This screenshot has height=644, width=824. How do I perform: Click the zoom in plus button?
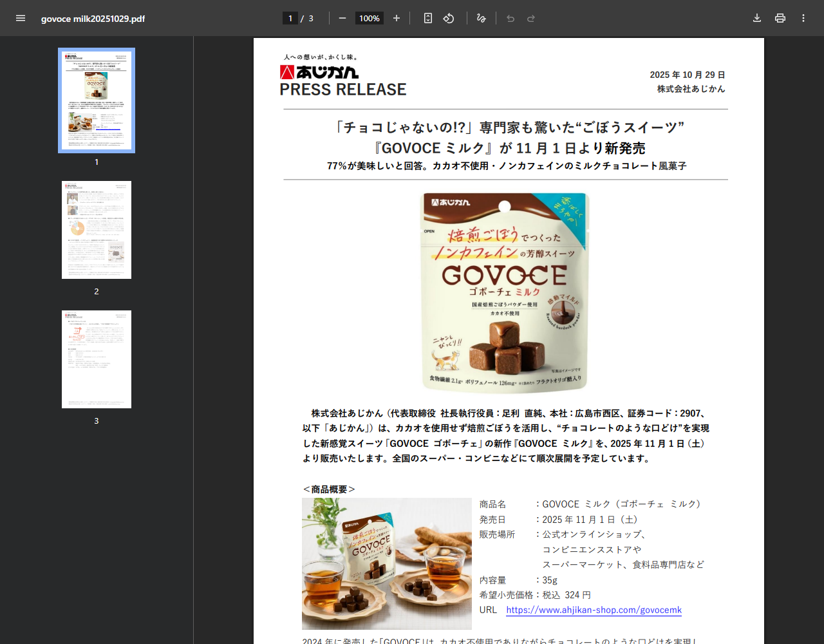click(x=397, y=18)
